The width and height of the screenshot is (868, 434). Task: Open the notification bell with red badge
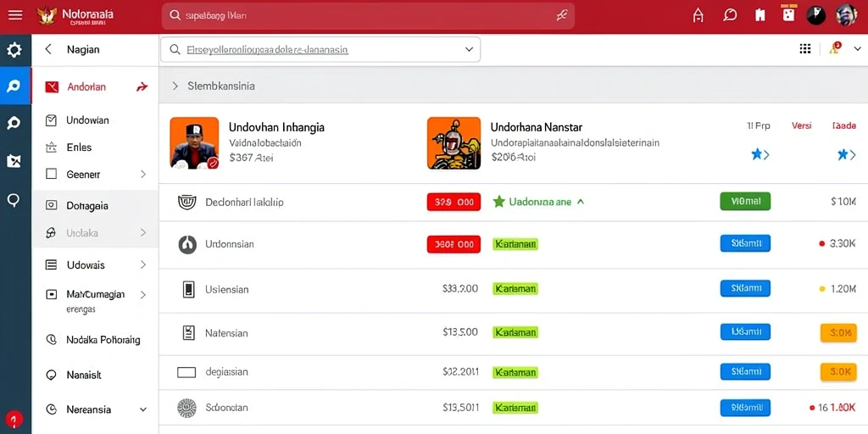(835, 48)
